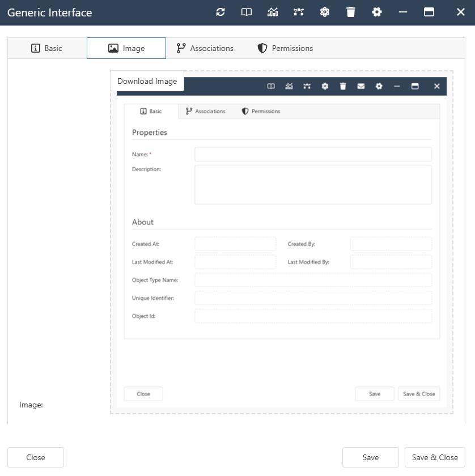The height and width of the screenshot is (476, 475).
Task: Click the associations graph icon in the main toolbar
Action: 299,12
